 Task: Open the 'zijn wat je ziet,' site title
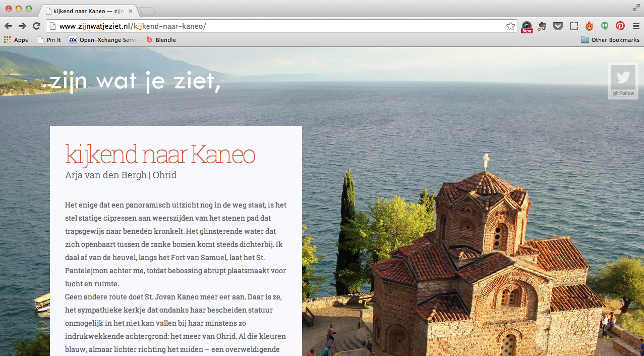point(136,81)
